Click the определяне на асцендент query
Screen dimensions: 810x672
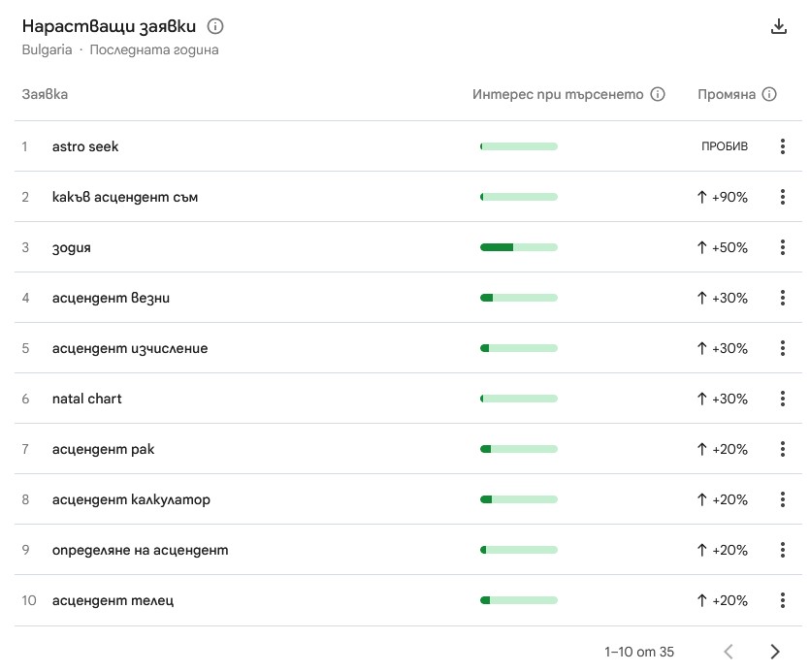(141, 550)
